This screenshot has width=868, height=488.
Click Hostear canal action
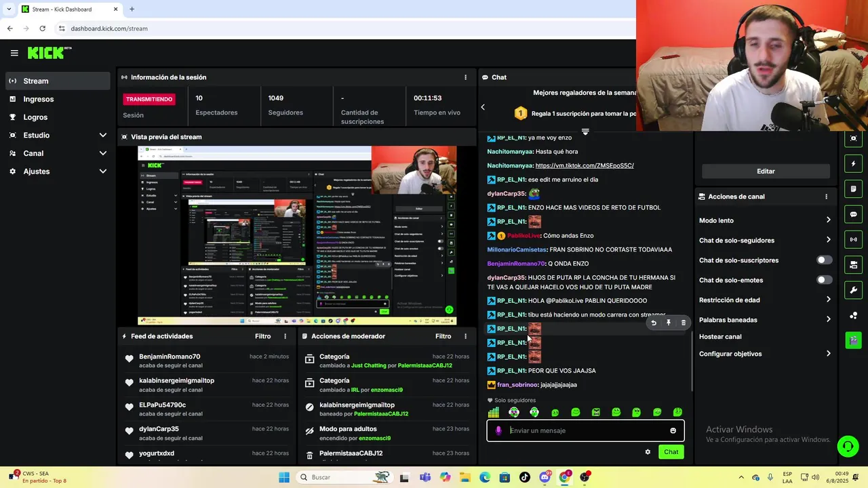720,337
